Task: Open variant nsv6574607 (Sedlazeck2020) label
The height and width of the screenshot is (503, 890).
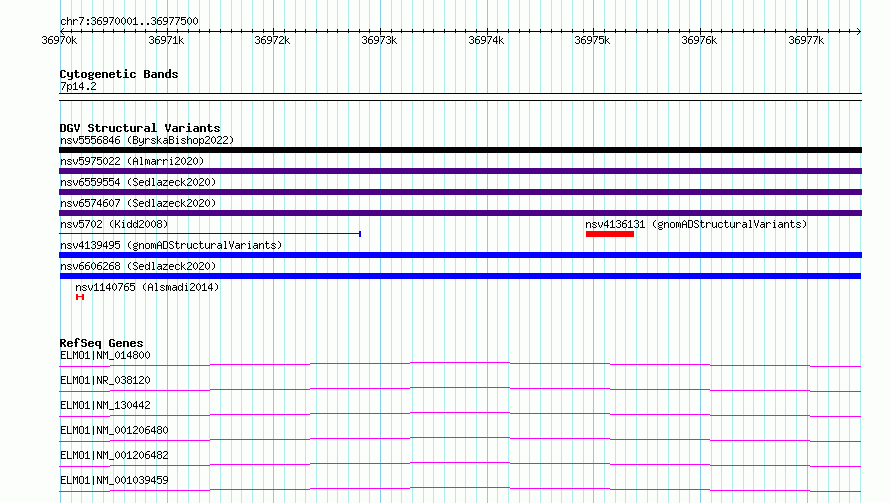Action: pyautogui.click(x=138, y=203)
